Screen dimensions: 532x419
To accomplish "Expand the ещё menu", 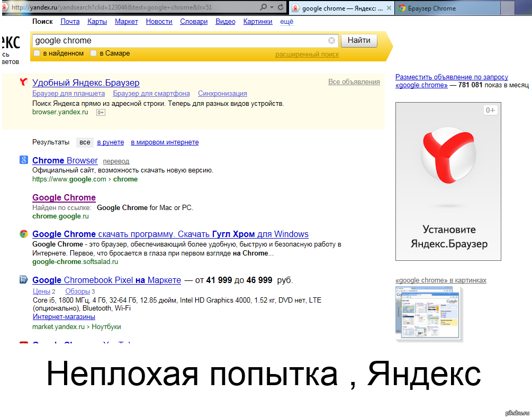I will pyautogui.click(x=287, y=21).
